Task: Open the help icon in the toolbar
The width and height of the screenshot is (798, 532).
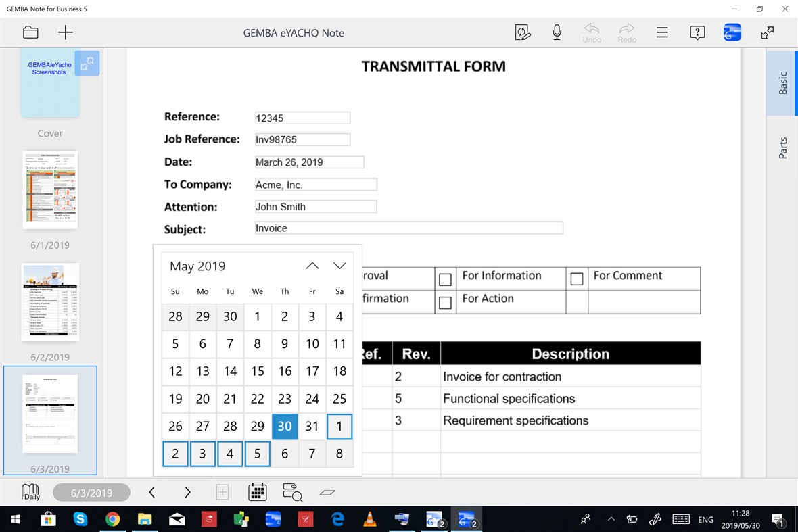Action: pos(697,32)
